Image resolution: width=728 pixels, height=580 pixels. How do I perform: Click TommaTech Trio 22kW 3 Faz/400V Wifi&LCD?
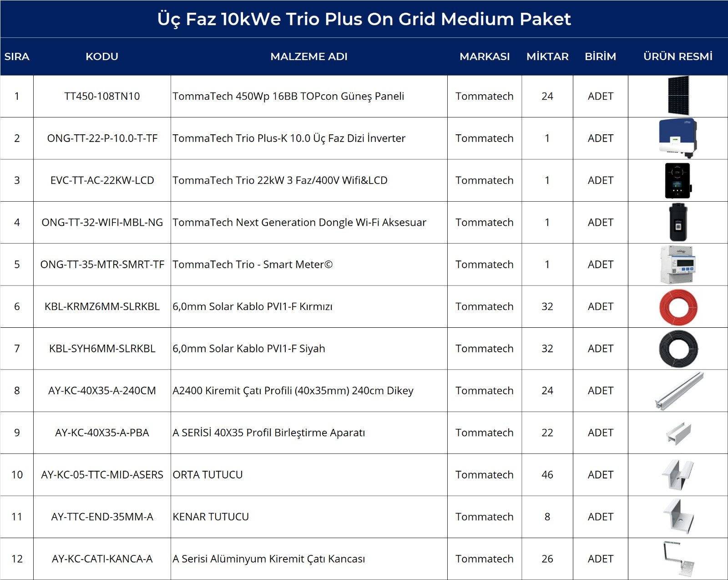tap(280, 180)
